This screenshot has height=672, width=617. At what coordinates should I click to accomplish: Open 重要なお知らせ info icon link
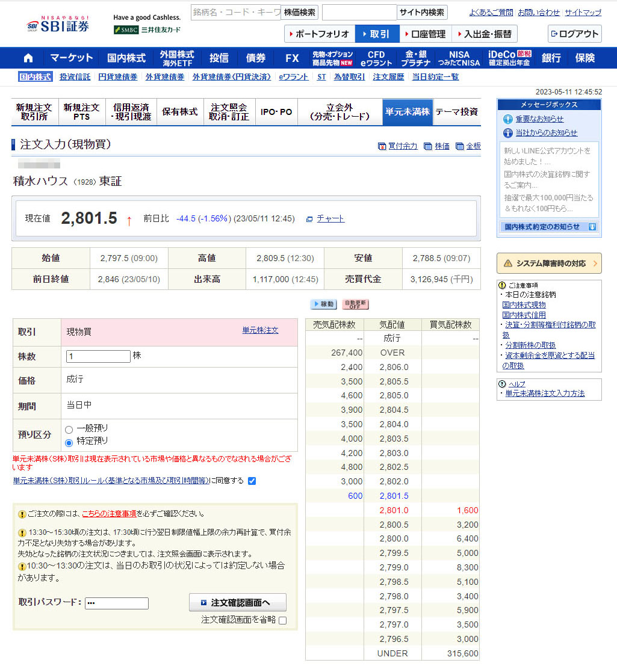508,119
